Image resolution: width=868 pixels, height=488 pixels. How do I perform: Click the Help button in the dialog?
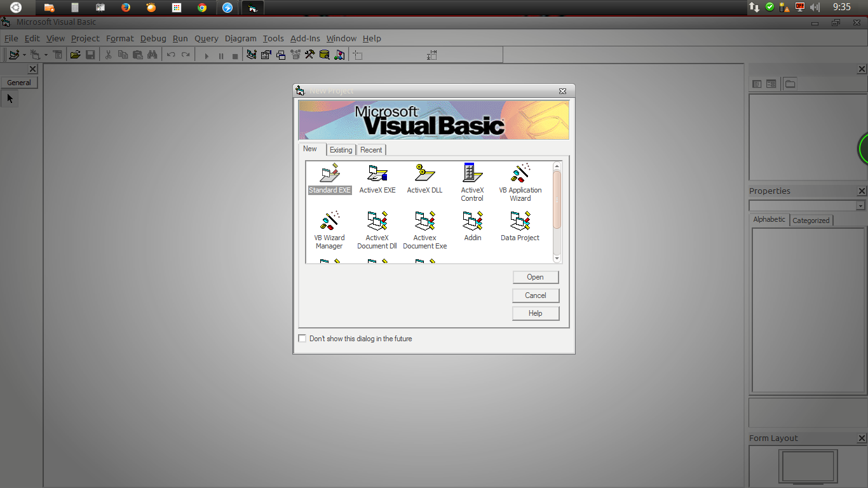click(x=536, y=313)
